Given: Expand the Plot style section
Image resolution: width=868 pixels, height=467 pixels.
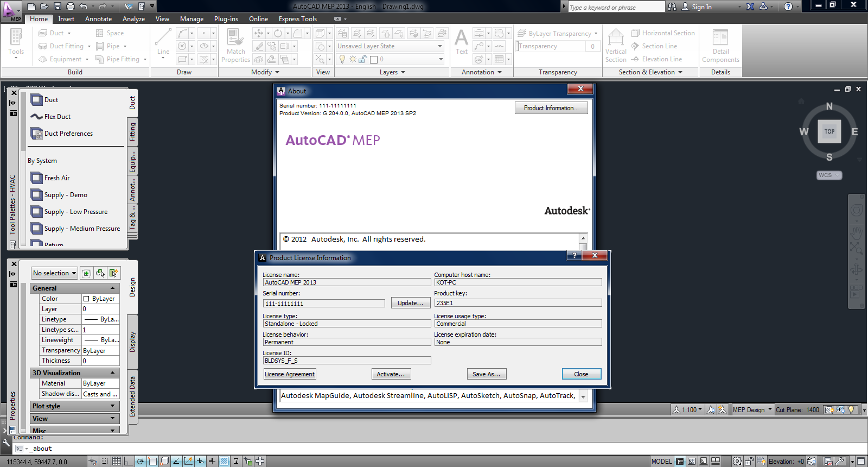Looking at the screenshot, I should click(x=75, y=406).
